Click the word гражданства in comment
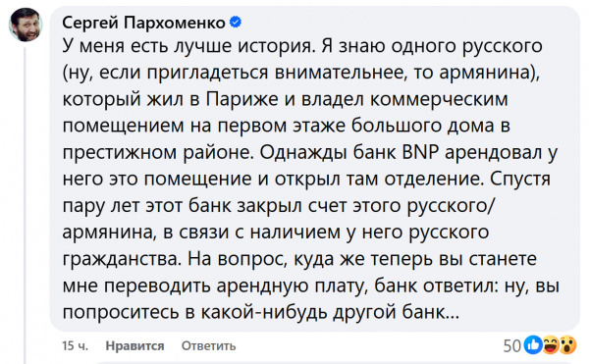 122,259
